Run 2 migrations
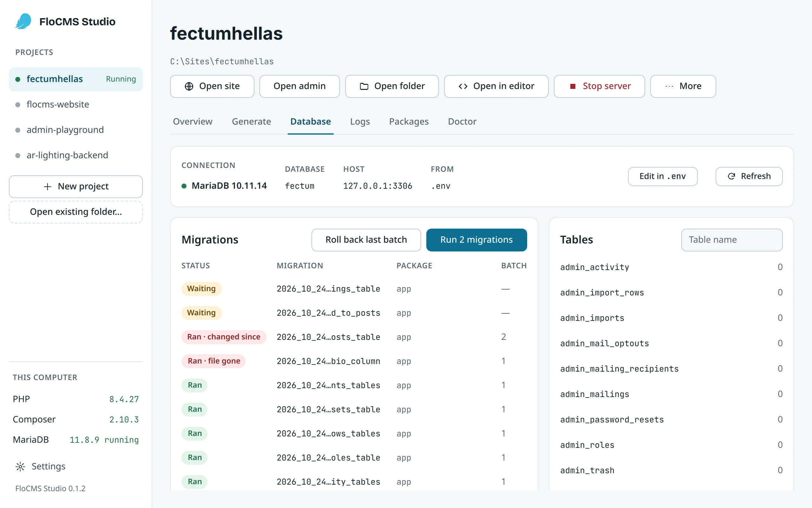Screen dimensions: 812x508 (476, 239)
